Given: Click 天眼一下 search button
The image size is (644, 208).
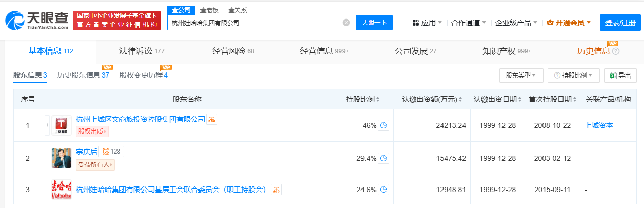Looking at the screenshot, I should [x=374, y=23].
